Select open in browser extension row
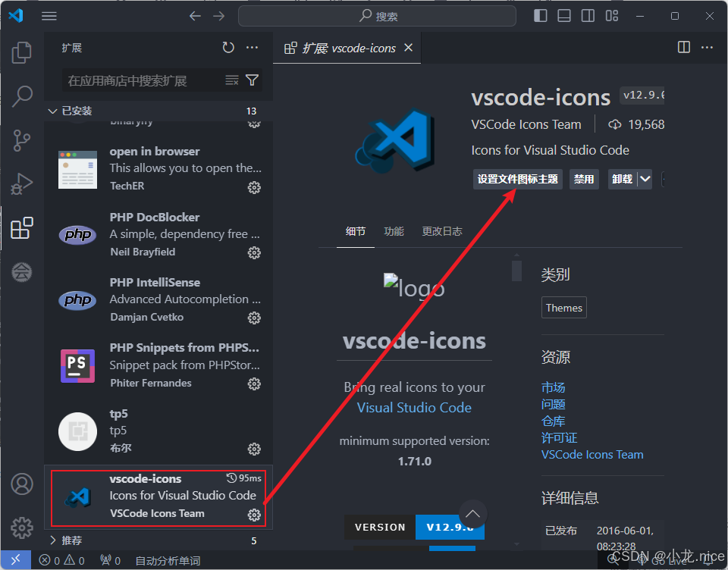728x570 pixels. 158,169
